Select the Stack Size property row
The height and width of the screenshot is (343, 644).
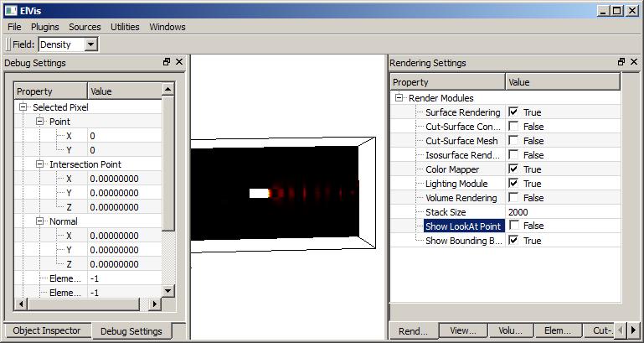pos(505,212)
